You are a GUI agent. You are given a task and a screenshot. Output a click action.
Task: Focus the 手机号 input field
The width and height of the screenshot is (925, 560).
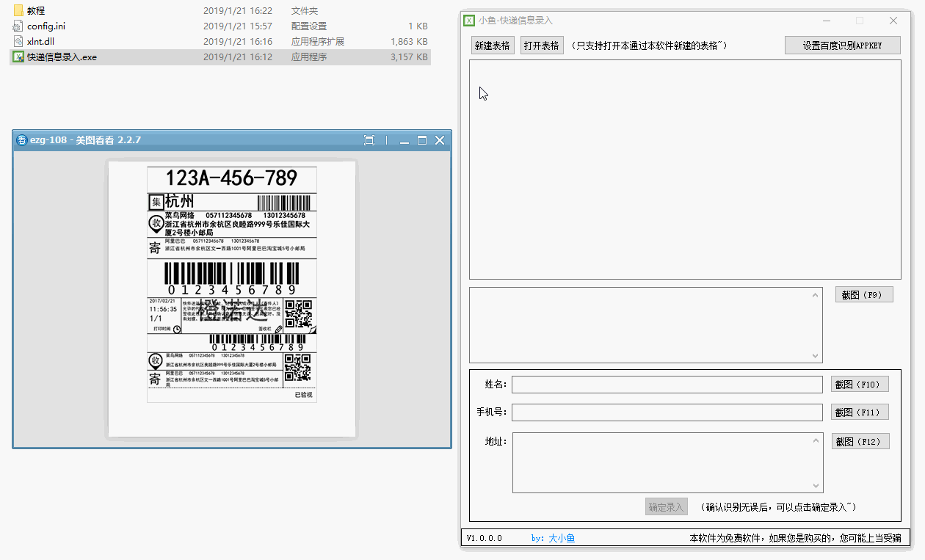pyautogui.click(x=667, y=412)
